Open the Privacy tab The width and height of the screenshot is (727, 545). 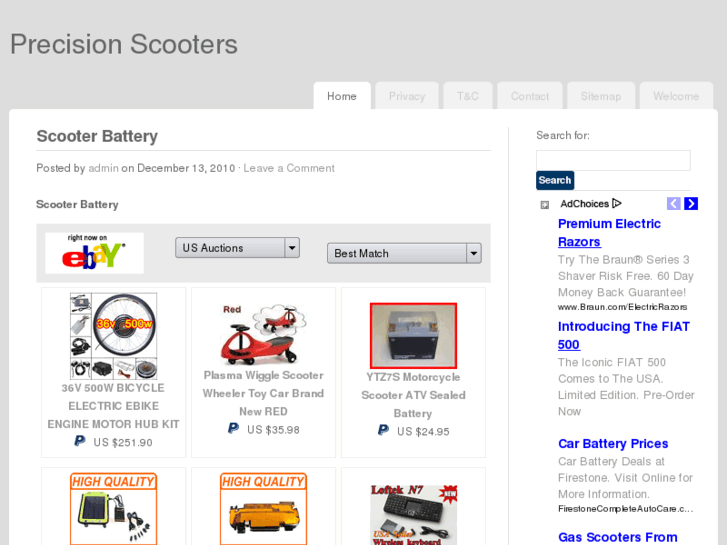(x=407, y=96)
